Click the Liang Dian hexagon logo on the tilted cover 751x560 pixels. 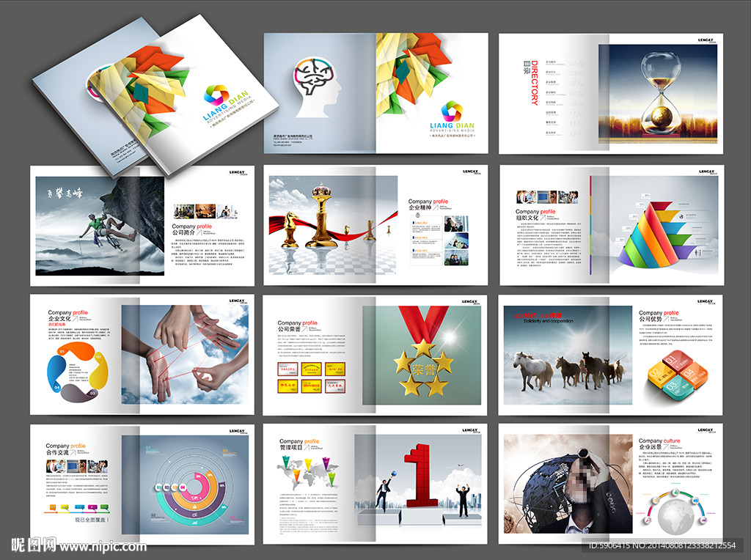click(216, 95)
